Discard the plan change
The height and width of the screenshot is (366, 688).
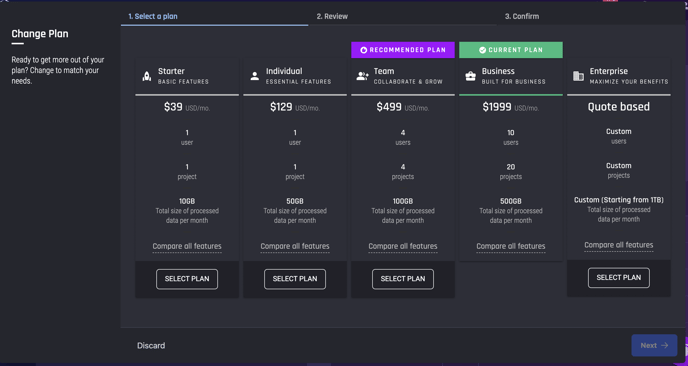(151, 346)
